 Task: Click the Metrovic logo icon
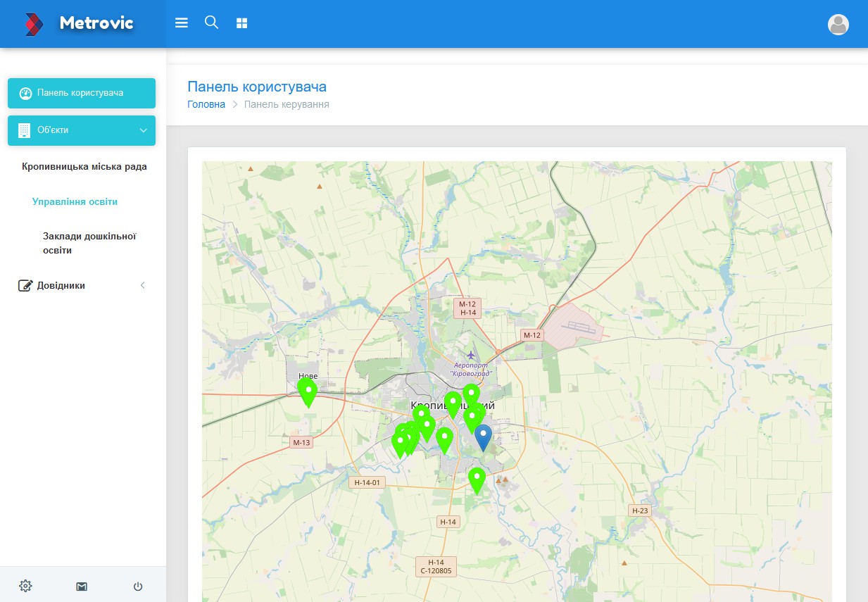pyautogui.click(x=34, y=24)
